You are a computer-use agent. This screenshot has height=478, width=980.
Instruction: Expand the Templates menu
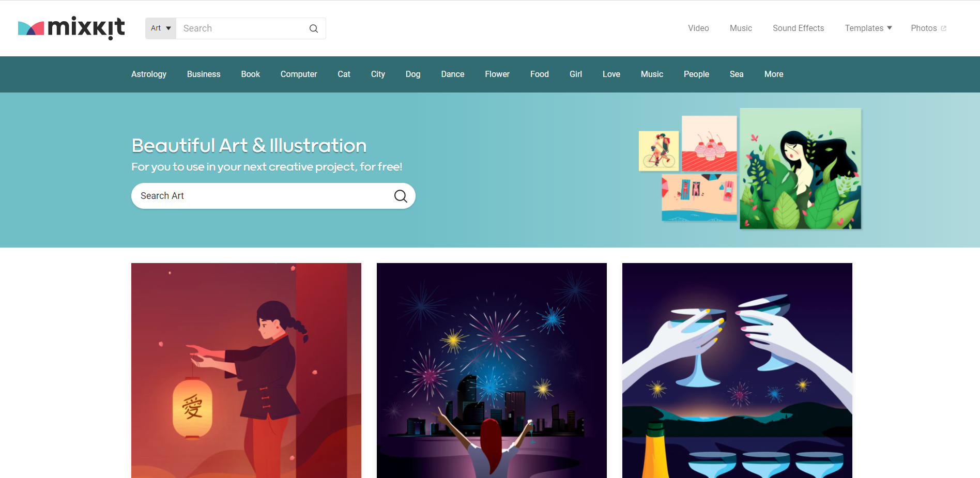pos(868,28)
